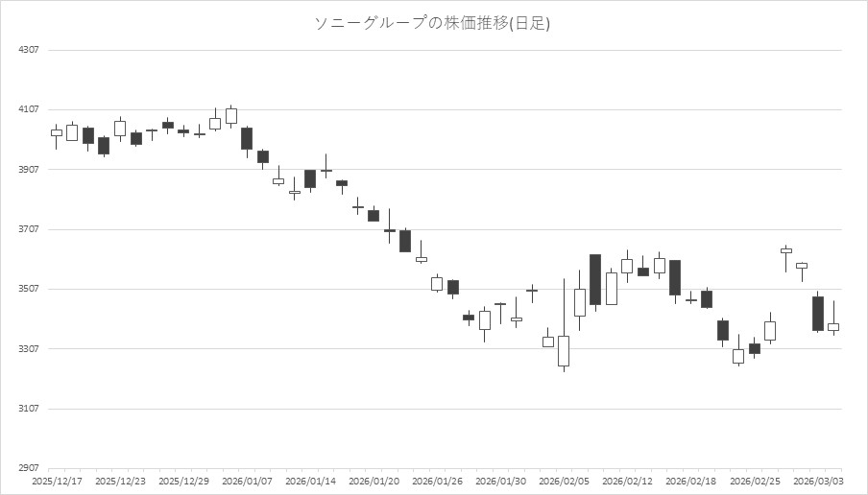Click the 2026/02/05 date label
Image resolution: width=868 pixels, height=495 pixels.
point(564,480)
